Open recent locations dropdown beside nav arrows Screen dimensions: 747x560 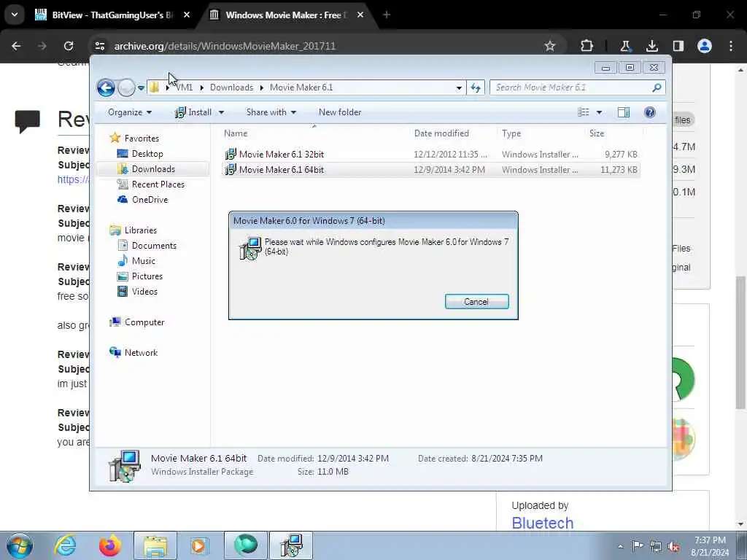point(141,88)
